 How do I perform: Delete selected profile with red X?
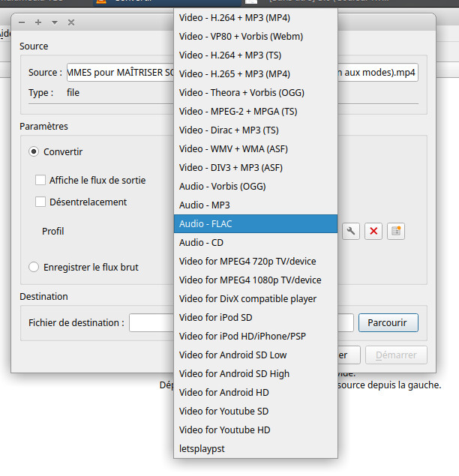[x=373, y=232]
